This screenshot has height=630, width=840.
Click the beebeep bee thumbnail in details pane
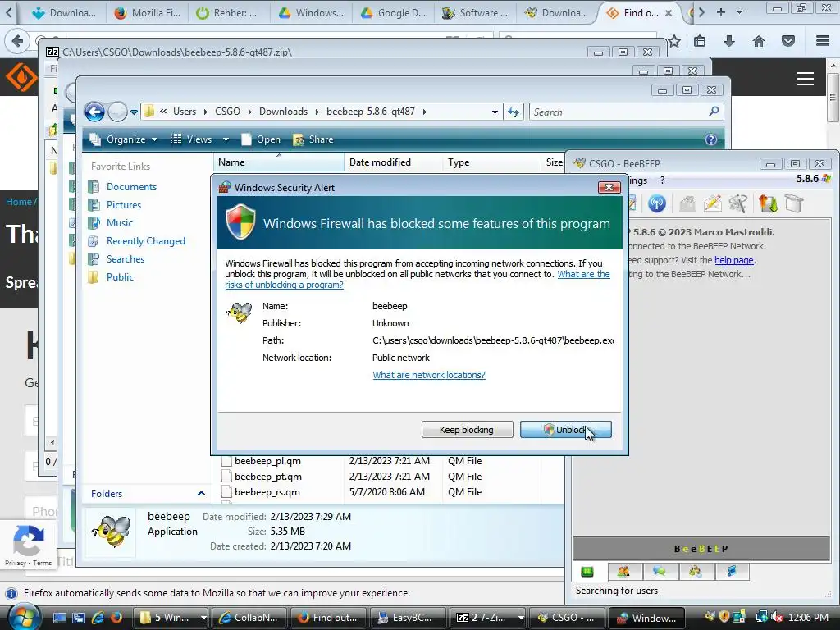112,531
